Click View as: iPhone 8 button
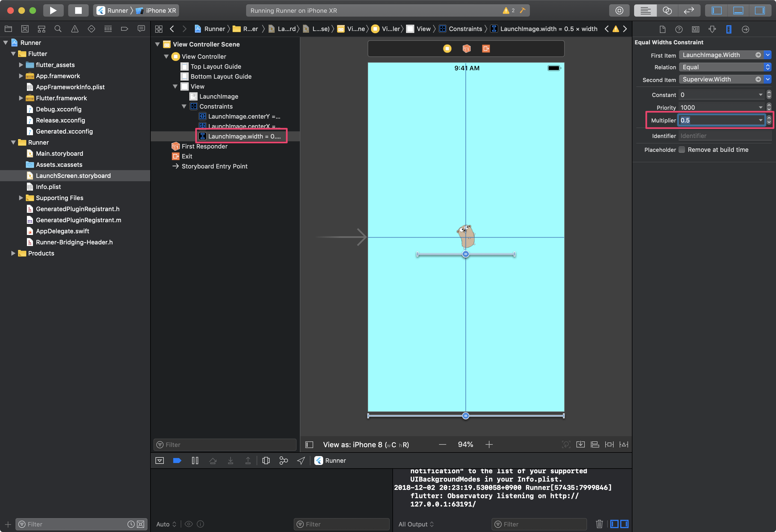776x532 pixels. [366, 444]
